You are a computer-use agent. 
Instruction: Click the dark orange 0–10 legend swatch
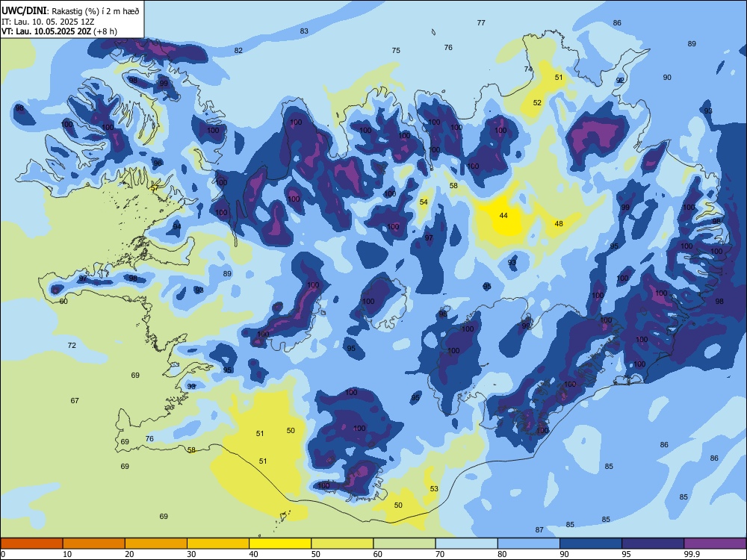coord(31,544)
